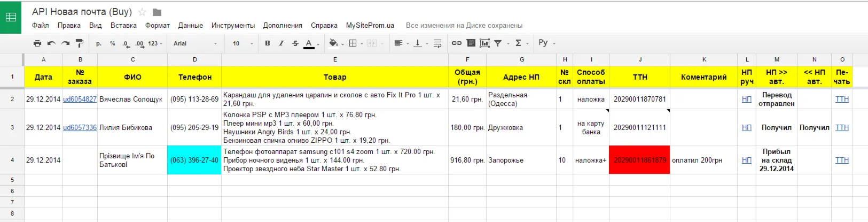Insert a link with chain icon
Image resolution: width=868 pixels, height=222 pixels.
tap(457, 43)
